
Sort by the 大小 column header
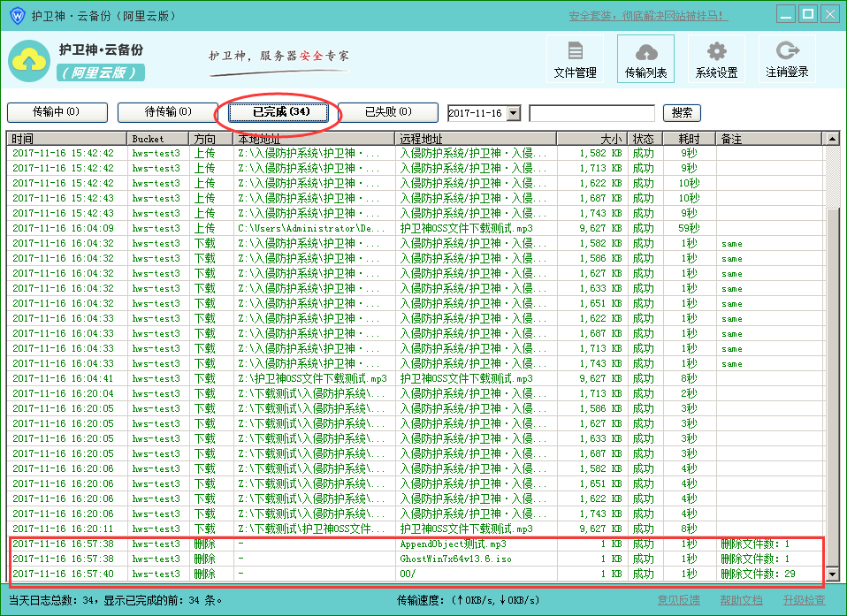(591, 139)
